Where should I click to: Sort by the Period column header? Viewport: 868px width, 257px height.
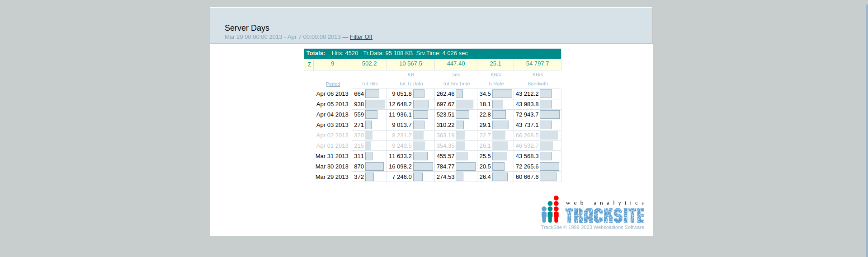tap(333, 84)
